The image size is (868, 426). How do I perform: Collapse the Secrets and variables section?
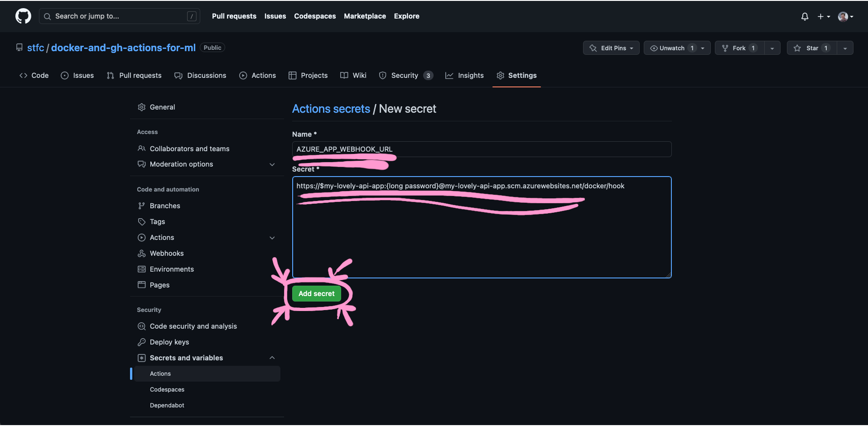272,358
